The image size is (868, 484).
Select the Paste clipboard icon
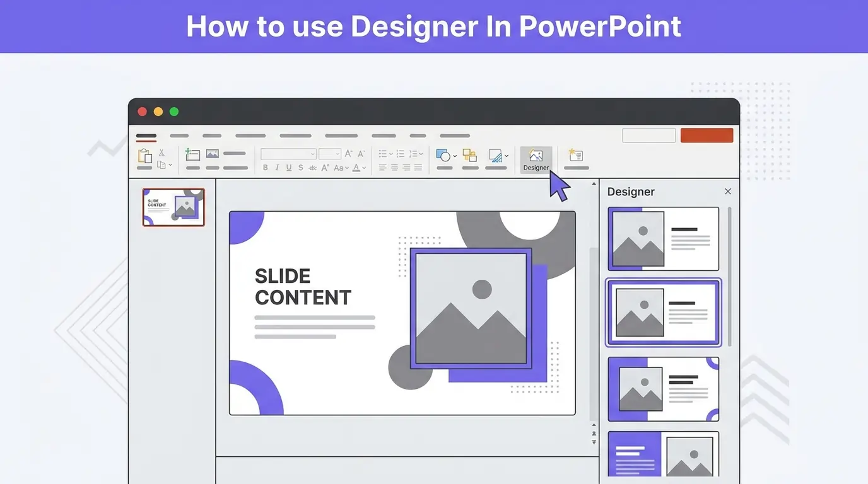[x=145, y=154]
